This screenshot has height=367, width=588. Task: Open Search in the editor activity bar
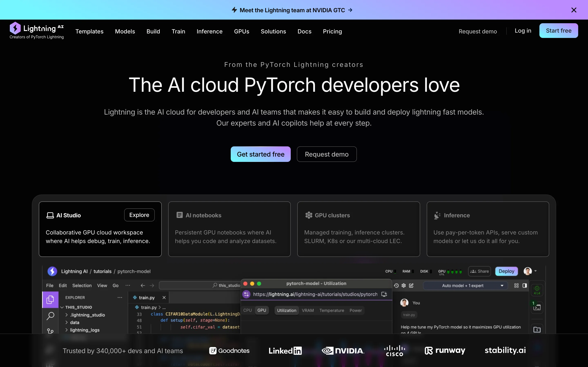pos(50,316)
